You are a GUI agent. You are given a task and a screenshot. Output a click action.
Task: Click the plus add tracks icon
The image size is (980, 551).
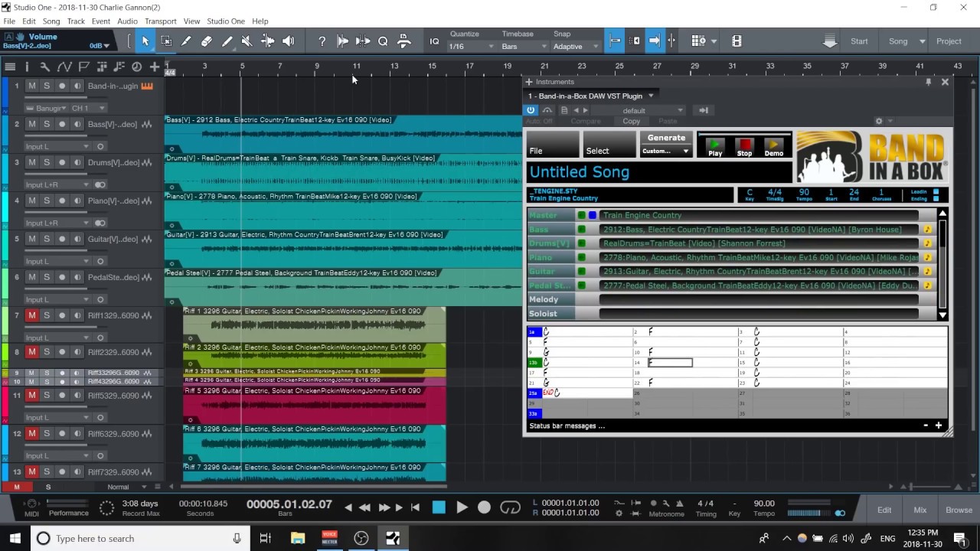coord(155,67)
